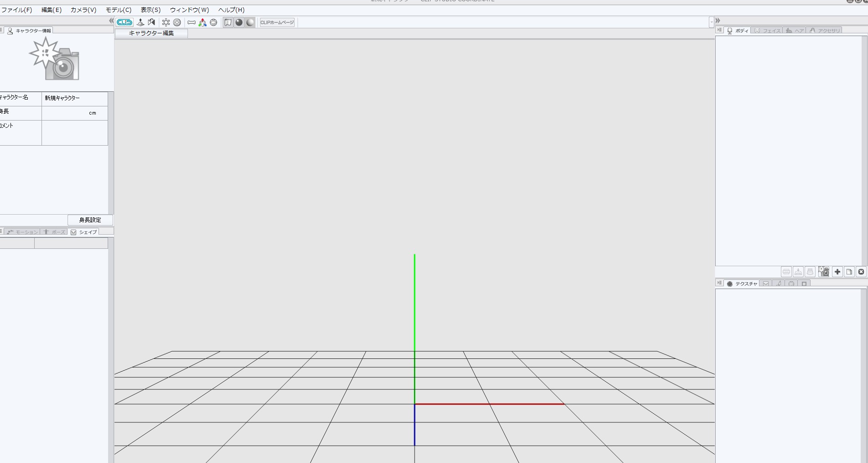Open the shape panel menu icon
Screen dimensions: 868x463
(x=1, y=231)
